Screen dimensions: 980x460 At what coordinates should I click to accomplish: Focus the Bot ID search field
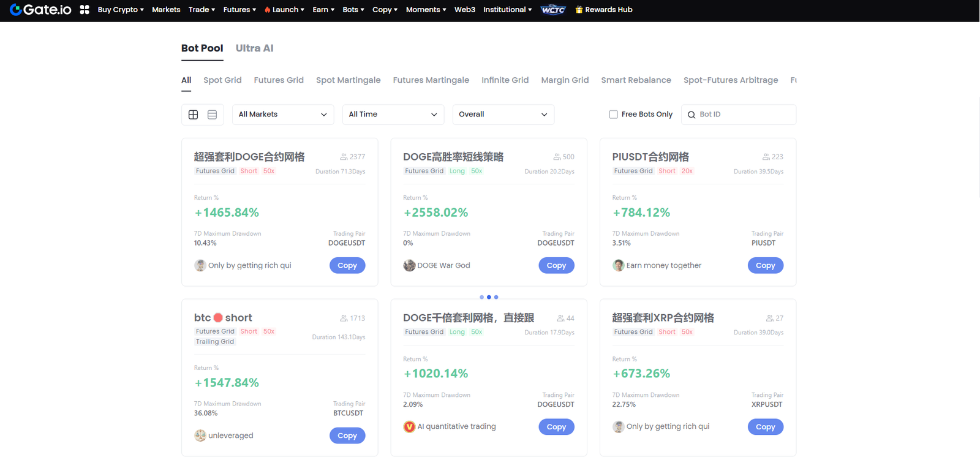click(x=739, y=115)
